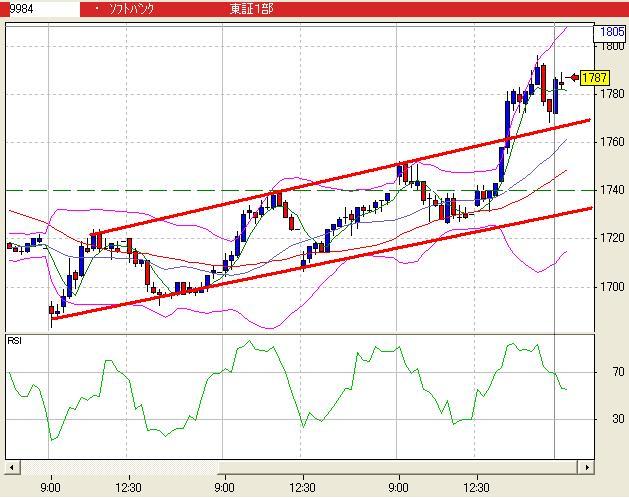This screenshot has height=498, width=629.
Task: Click the 1805 upper band value label
Action: (x=612, y=32)
